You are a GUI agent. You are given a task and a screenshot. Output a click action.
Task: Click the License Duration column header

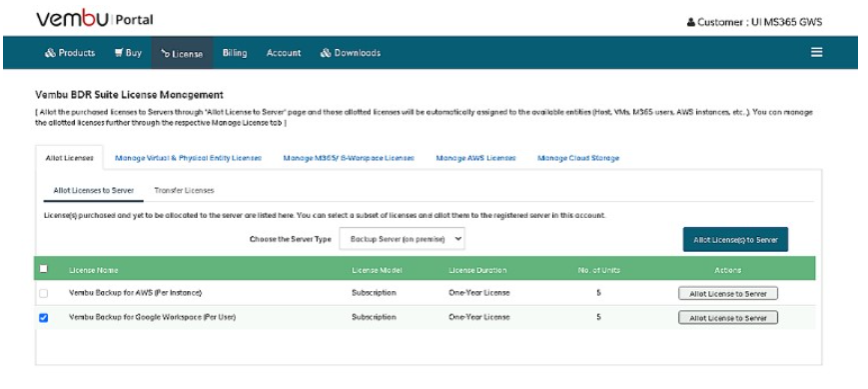coord(477,270)
